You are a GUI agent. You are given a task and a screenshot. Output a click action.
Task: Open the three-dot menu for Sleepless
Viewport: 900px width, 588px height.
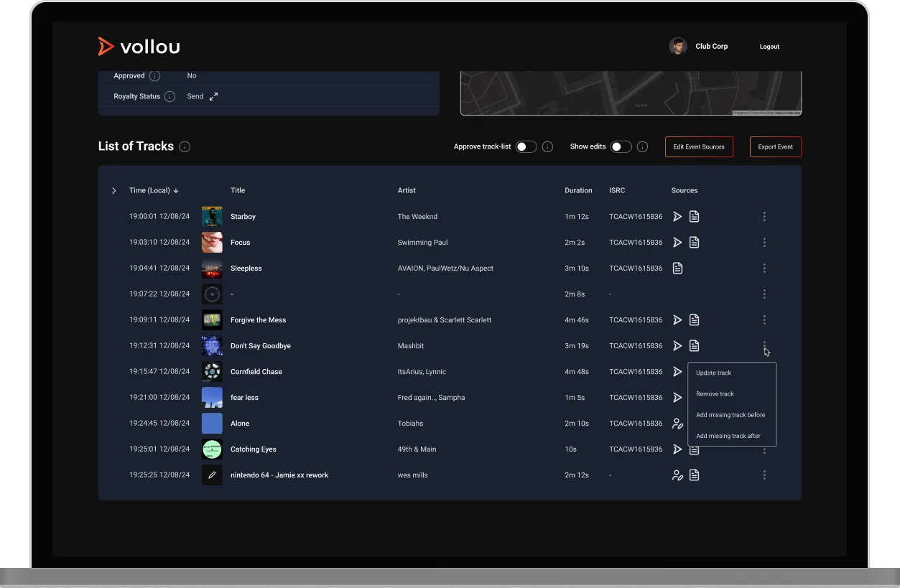tap(764, 268)
